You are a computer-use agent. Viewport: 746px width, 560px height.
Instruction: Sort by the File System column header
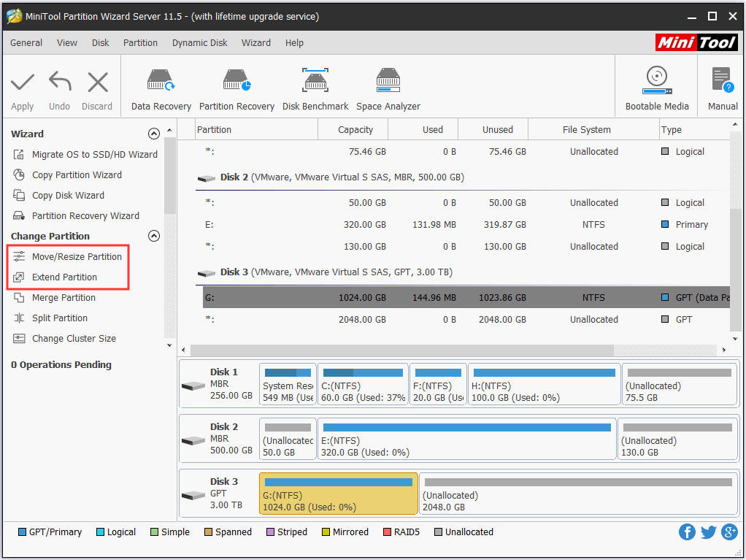click(x=593, y=129)
